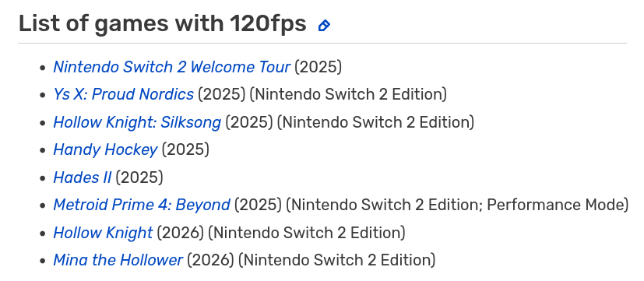644x281 pixels.
Task: Click the 'Performance Mode' text in Metroid entry
Action: point(555,205)
